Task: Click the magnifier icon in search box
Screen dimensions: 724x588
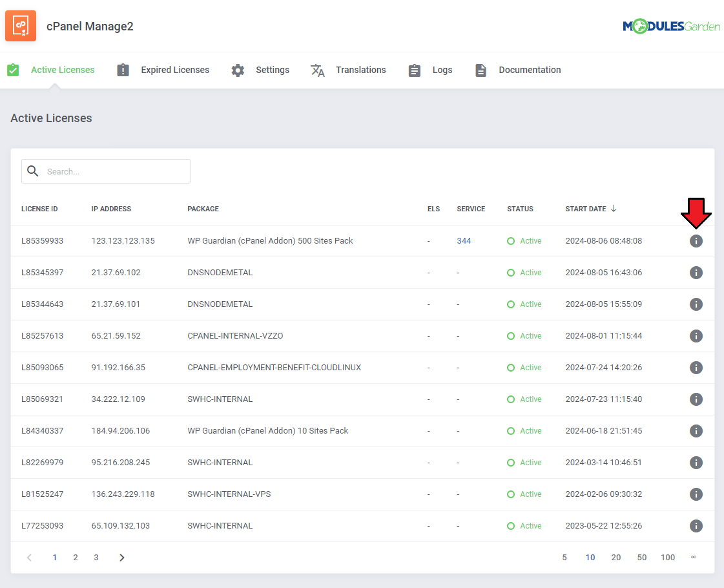Action: [x=33, y=171]
